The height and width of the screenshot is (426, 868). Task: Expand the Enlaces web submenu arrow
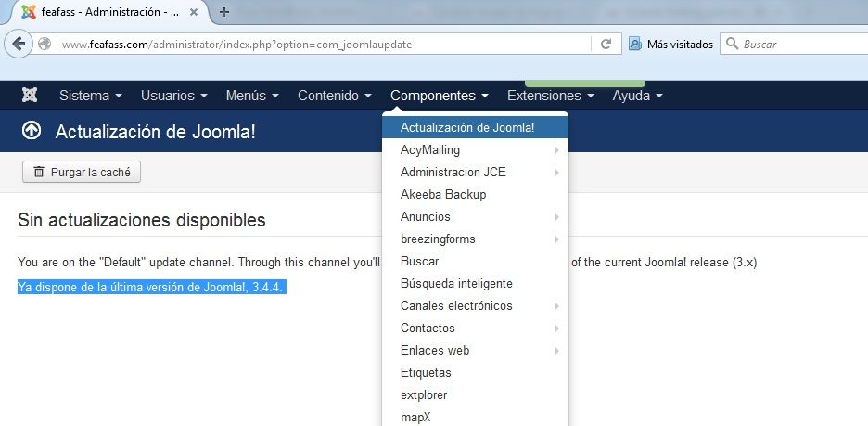tap(556, 351)
